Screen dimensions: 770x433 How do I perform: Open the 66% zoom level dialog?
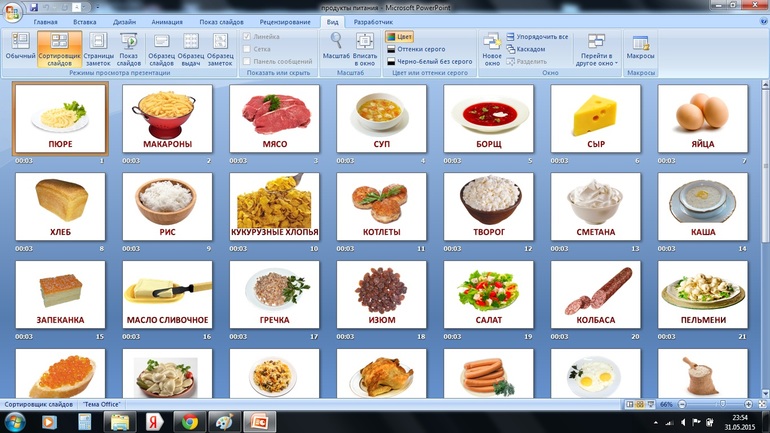tap(666, 404)
